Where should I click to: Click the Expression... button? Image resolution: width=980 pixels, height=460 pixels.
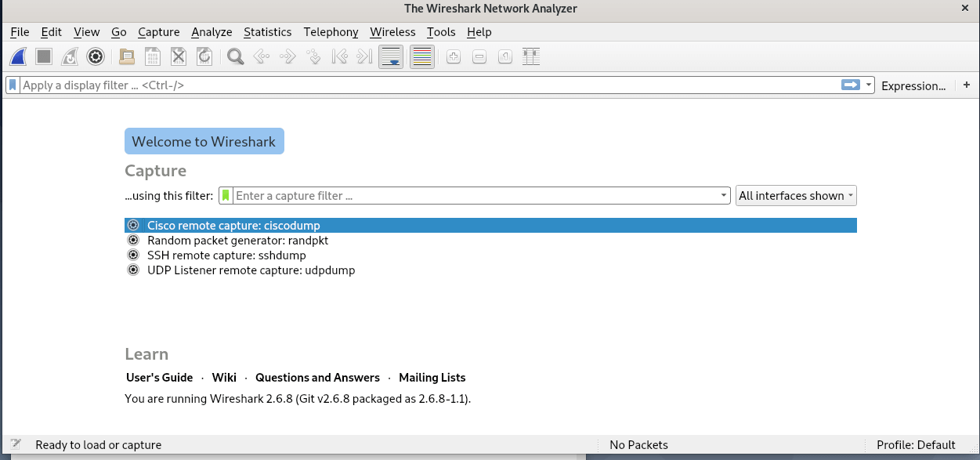pos(913,85)
